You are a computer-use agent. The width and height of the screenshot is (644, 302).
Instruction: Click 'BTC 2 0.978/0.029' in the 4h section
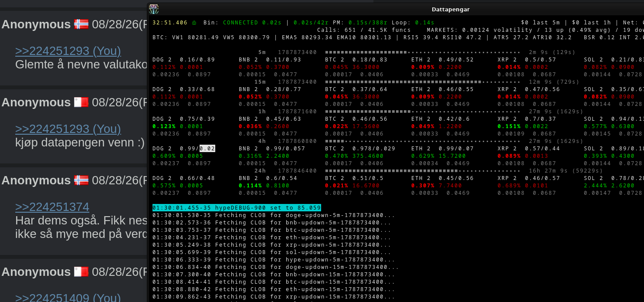click(360, 149)
